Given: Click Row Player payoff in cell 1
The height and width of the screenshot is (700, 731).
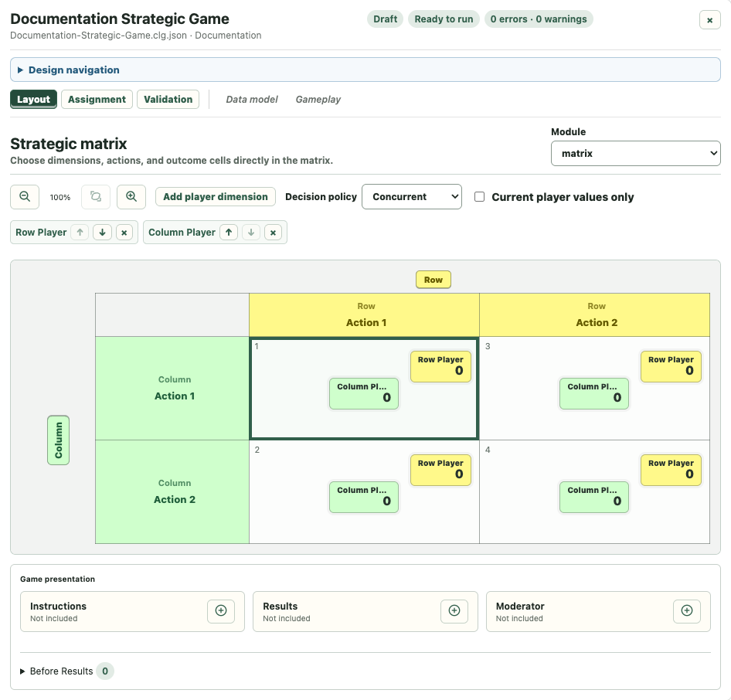Looking at the screenshot, I should (x=440, y=366).
